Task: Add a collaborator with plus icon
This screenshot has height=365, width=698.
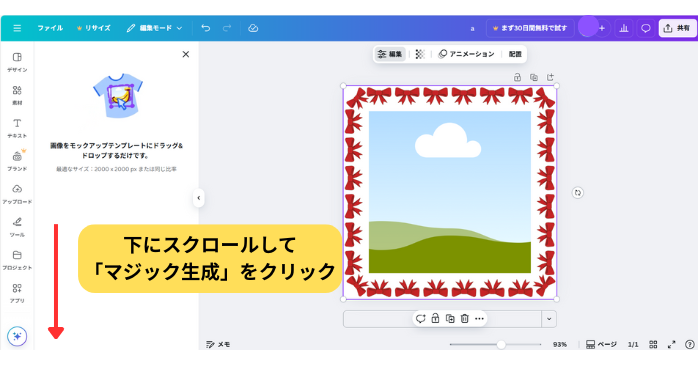Action: coord(602,28)
